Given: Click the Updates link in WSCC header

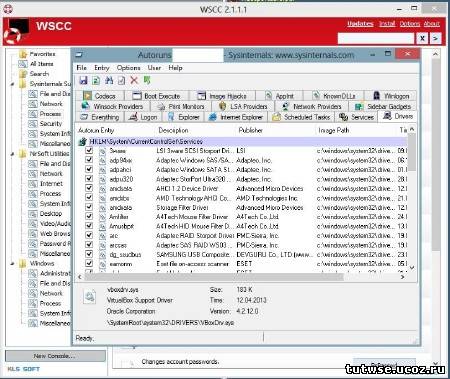Looking at the screenshot, I should pyautogui.click(x=360, y=24).
